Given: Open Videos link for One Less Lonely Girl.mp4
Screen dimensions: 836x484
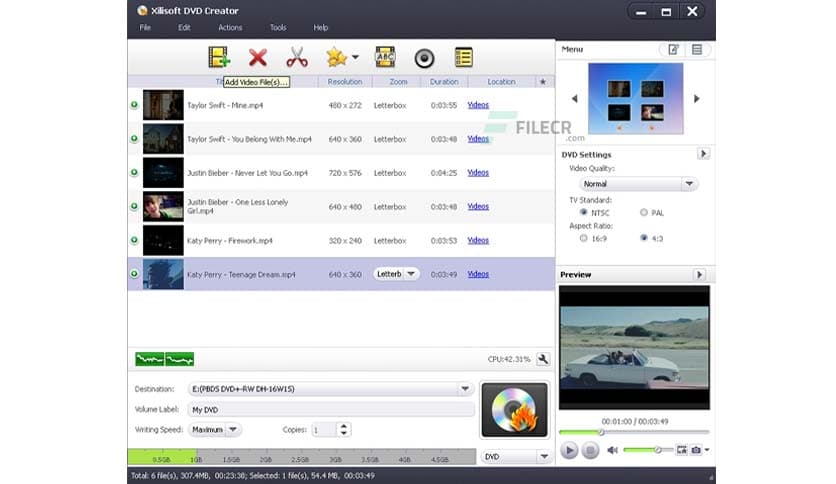Looking at the screenshot, I should pos(478,206).
